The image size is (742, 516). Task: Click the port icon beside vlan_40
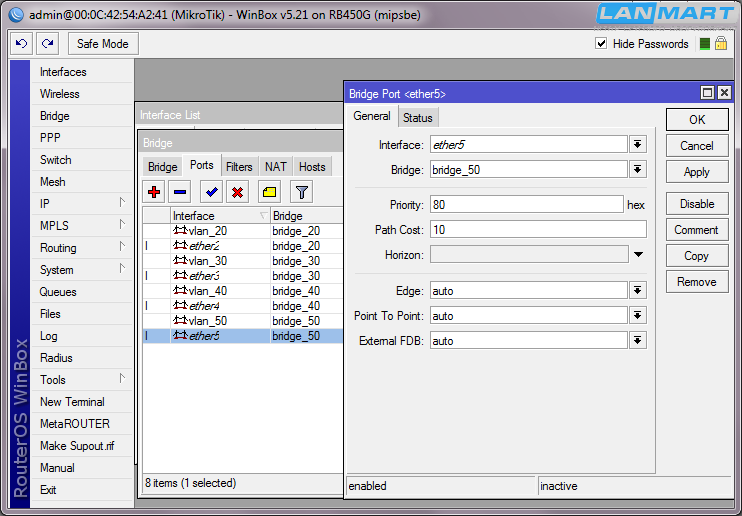tap(180, 291)
